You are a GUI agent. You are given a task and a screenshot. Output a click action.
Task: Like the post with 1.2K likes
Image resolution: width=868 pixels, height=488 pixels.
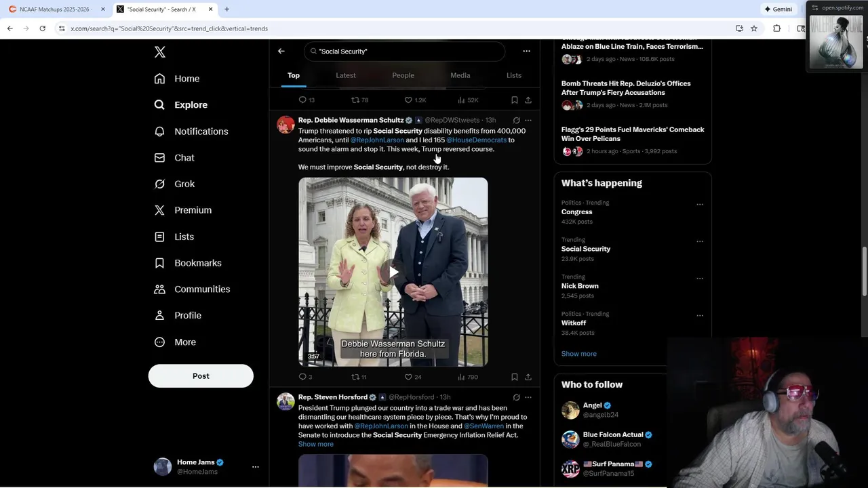pos(415,100)
